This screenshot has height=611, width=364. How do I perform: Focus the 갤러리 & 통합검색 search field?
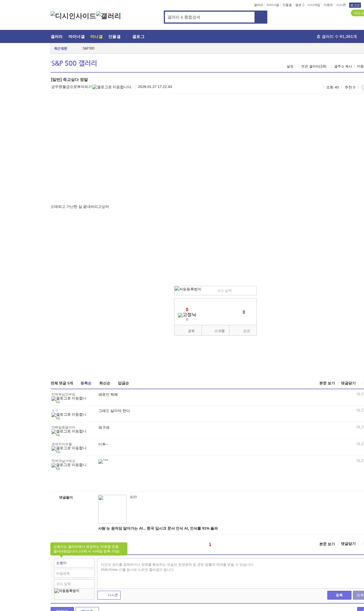[x=210, y=17]
